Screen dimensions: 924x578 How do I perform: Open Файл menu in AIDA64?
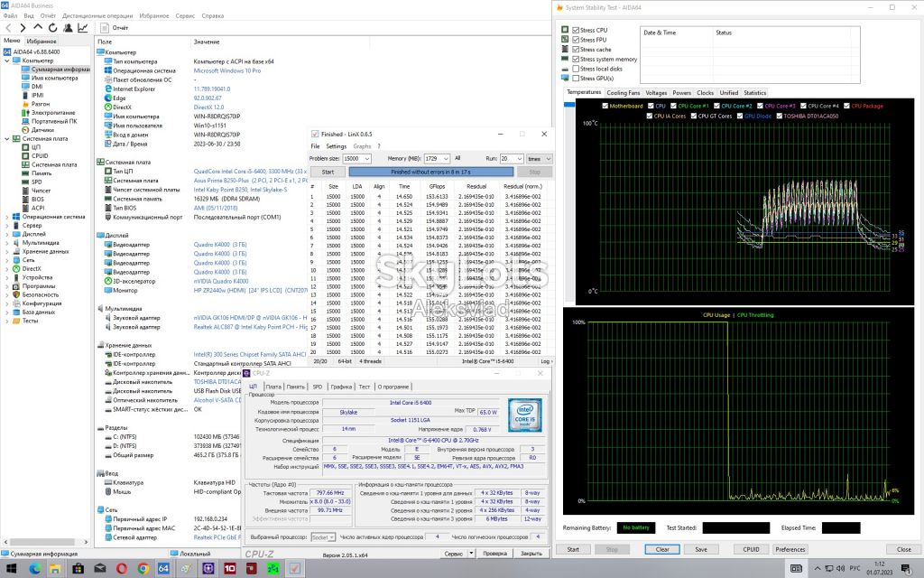click(10, 16)
